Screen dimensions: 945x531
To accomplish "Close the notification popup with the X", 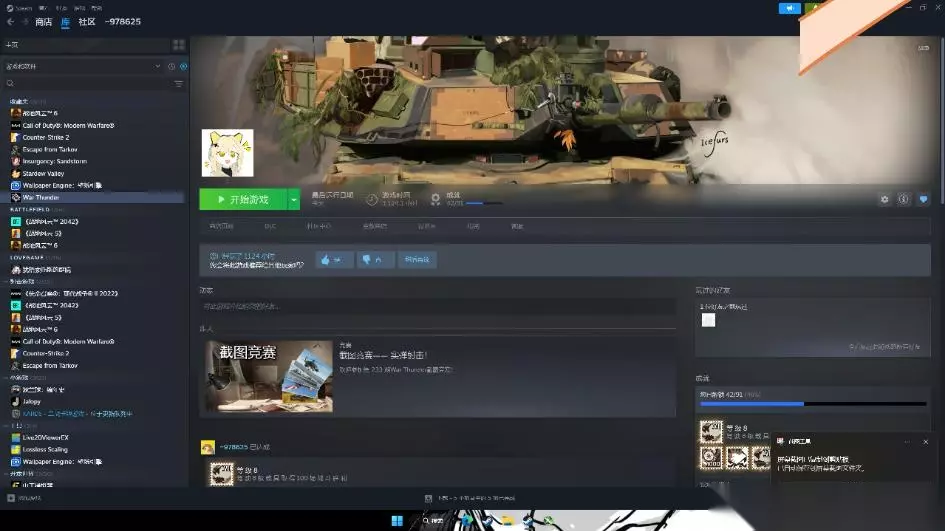I will pos(926,442).
